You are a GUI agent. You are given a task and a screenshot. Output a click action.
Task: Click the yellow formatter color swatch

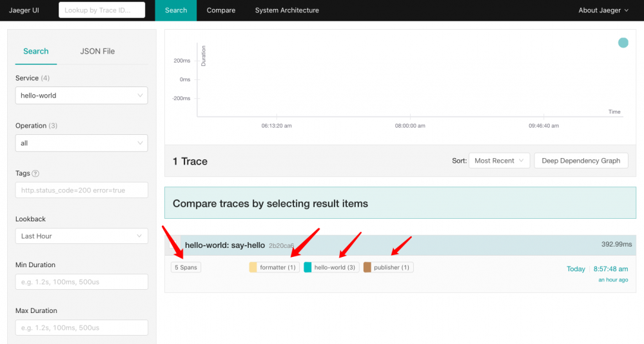[x=253, y=267]
